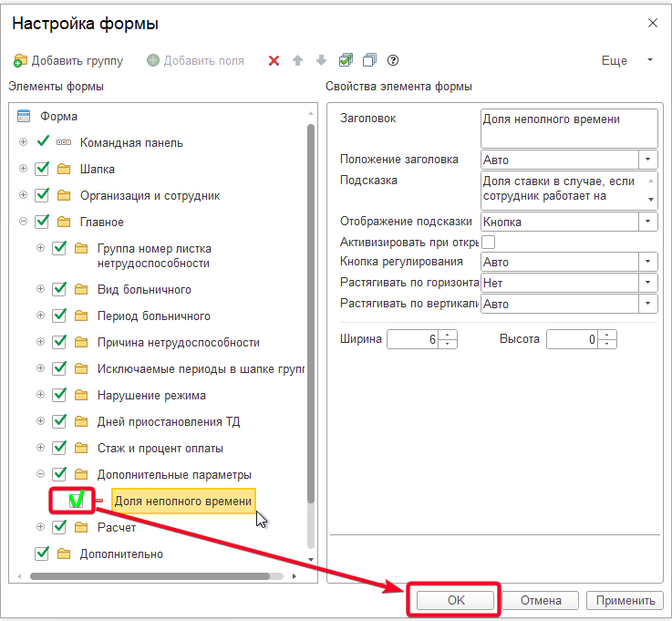Click the Организация и сотрудник folder icon
This screenshot has height=621, width=672.
(x=64, y=195)
